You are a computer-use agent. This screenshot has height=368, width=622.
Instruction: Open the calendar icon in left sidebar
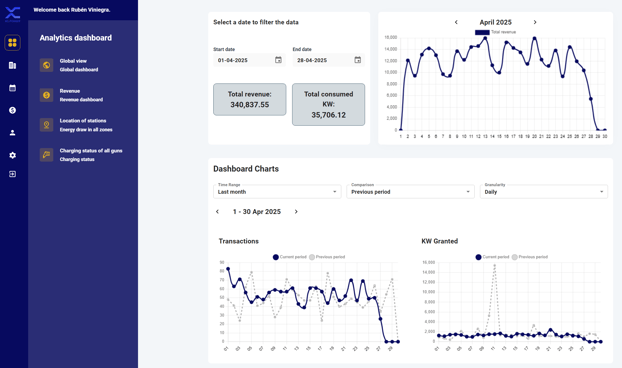pyautogui.click(x=12, y=88)
